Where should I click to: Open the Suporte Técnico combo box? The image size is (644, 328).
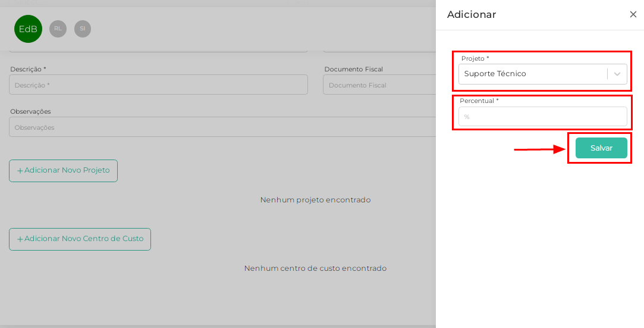point(542,74)
